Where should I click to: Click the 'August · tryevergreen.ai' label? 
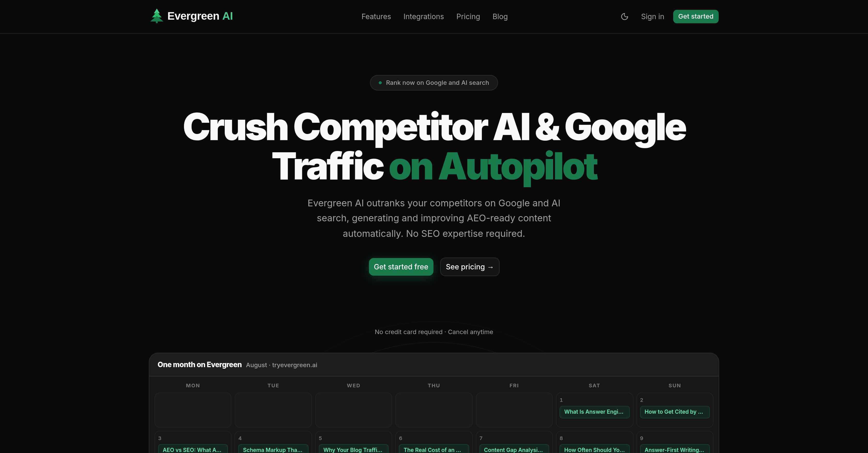coord(281,365)
